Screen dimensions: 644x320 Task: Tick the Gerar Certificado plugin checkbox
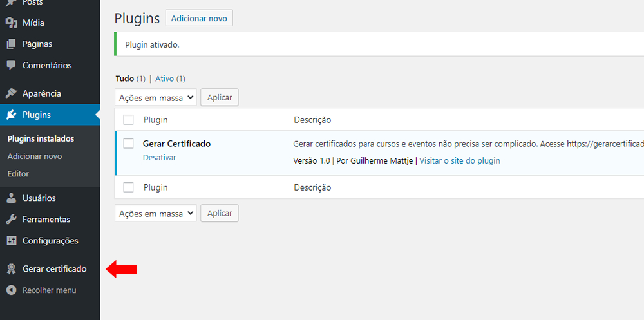(129, 144)
